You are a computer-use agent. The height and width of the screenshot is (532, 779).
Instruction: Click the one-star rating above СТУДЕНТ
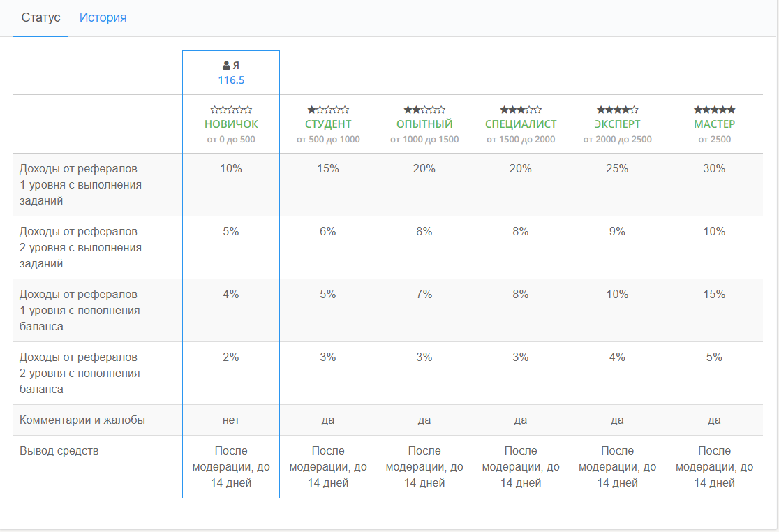point(328,110)
